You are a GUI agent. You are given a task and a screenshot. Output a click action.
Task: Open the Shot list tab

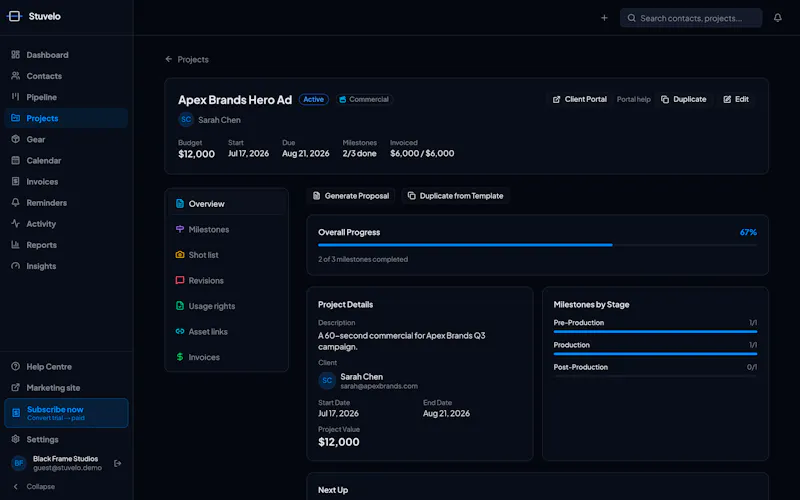[x=227, y=255]
